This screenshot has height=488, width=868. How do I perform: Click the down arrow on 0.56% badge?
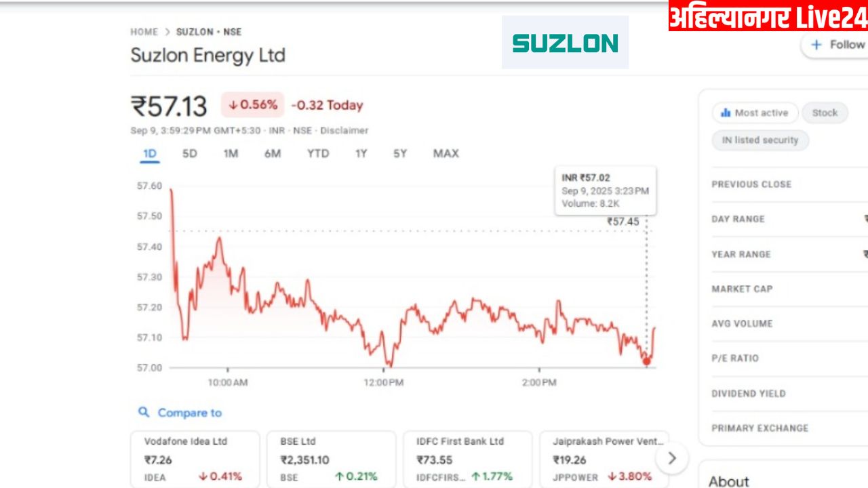click(x=233, y=105)
